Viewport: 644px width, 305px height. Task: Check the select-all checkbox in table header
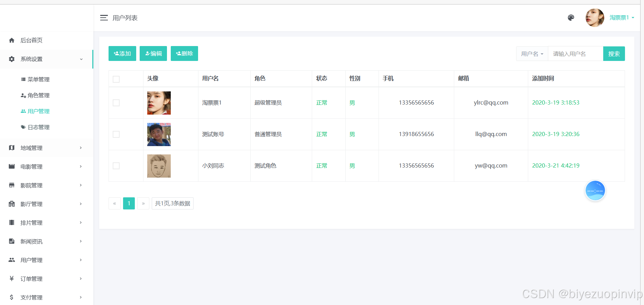coord(116,79)
